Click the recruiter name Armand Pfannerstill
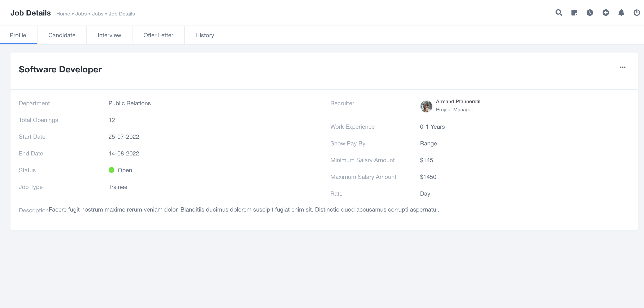644x308 pixels. point(458,101)
